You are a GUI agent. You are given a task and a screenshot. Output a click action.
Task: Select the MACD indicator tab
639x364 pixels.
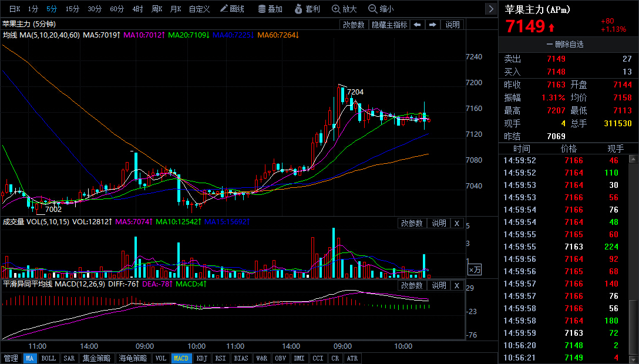[x=181, y=358]
